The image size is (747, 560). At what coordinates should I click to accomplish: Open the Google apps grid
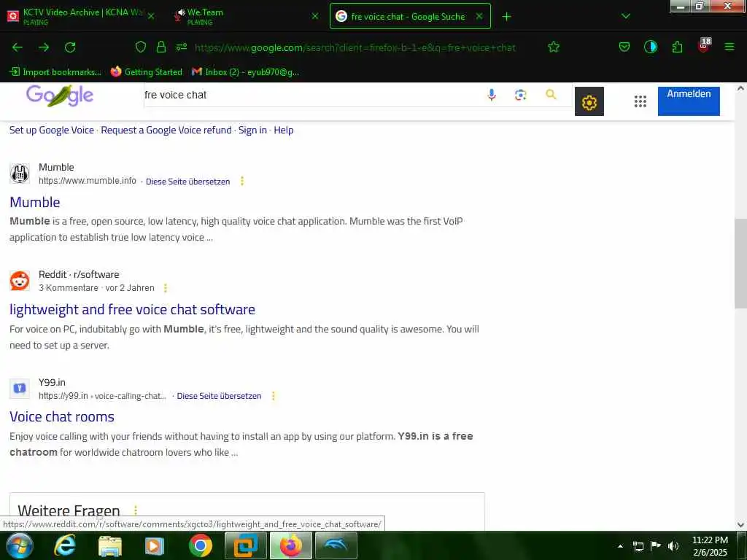640,101
